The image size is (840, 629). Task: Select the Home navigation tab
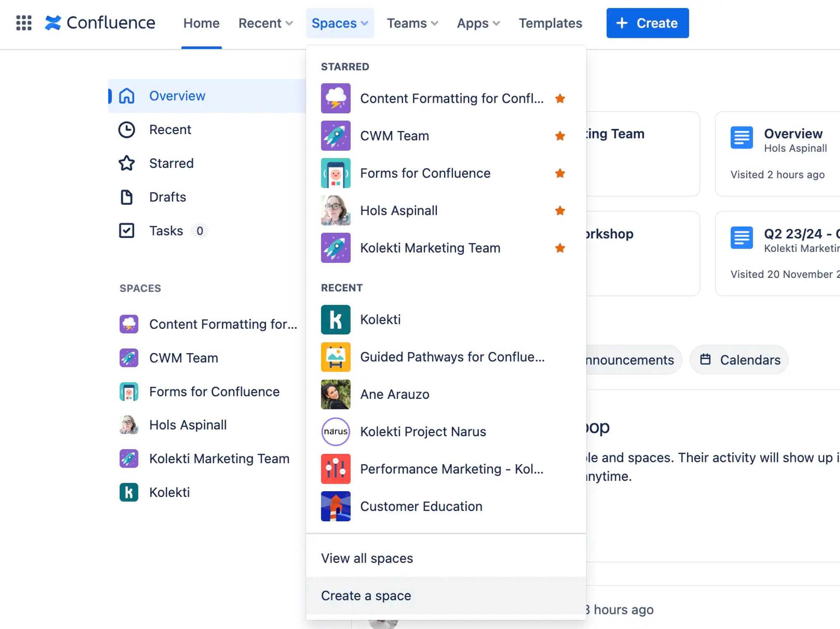coord(202,23)
